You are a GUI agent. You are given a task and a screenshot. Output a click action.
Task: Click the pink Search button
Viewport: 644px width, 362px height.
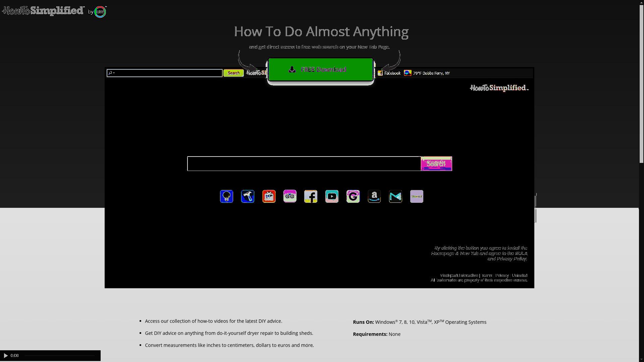(436, 164)
